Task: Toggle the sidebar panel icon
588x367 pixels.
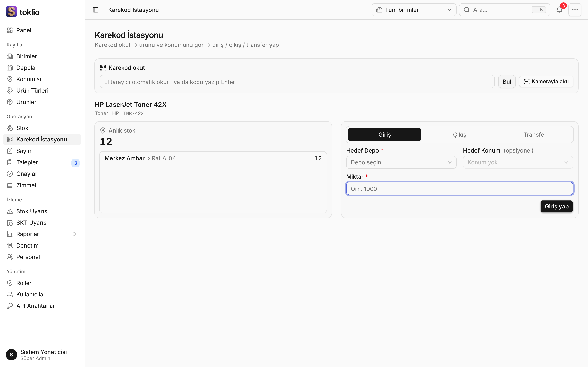Action: click(x=96, y=10)
